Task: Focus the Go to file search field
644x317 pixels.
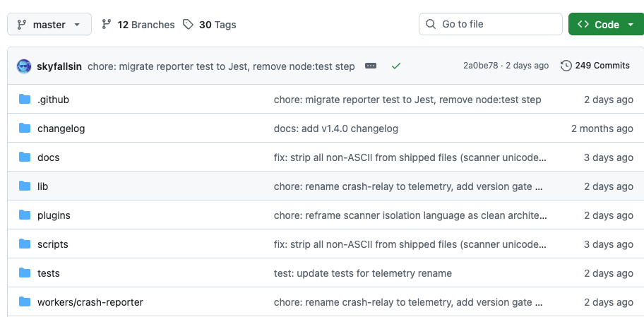Action: click(490, 24)
